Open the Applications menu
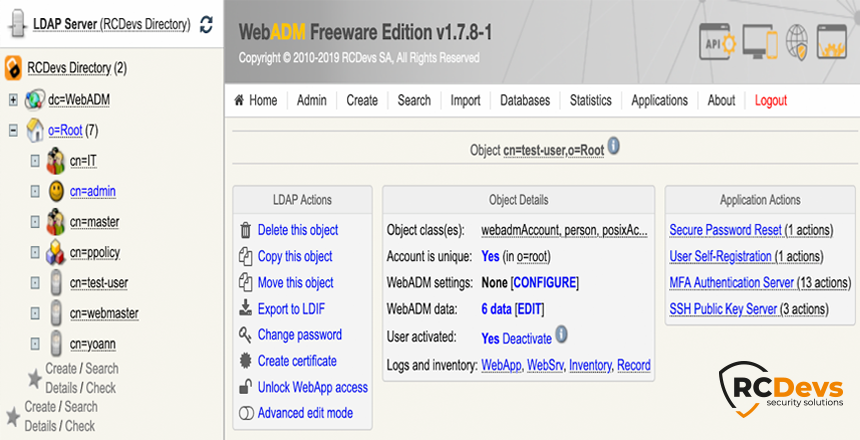This screenshot has height=440, width=860. click(659, 100)
